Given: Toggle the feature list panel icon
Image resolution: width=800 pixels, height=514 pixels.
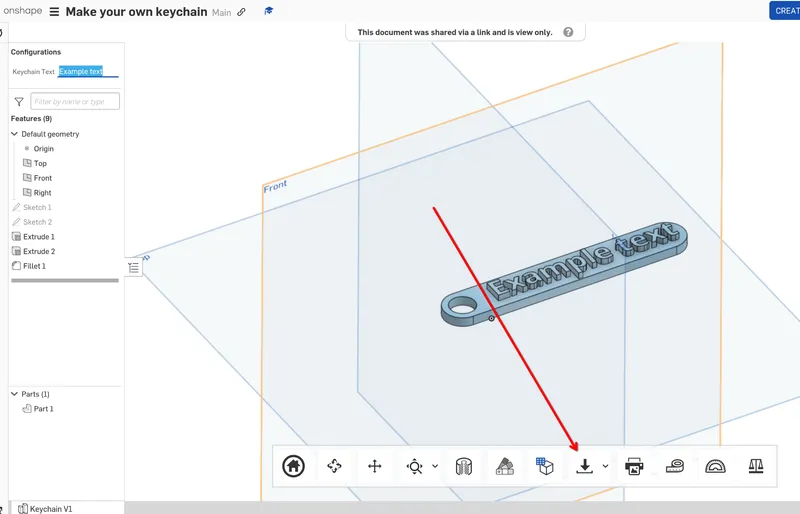Looking at the screenshot, I should coord(134,267).
